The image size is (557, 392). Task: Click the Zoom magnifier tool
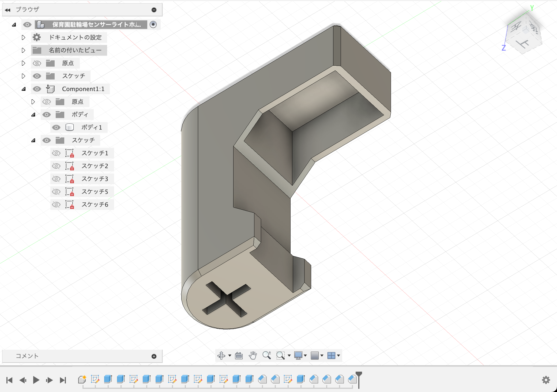266,355
